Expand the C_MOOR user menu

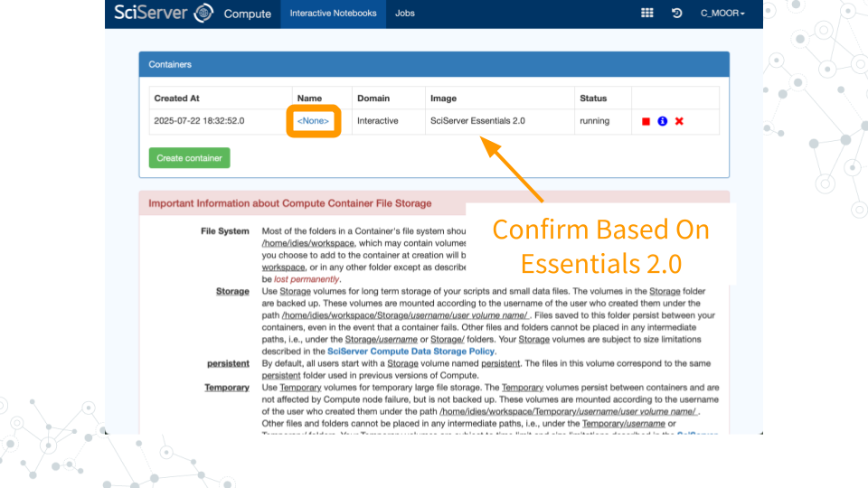[x=722, y=14]
